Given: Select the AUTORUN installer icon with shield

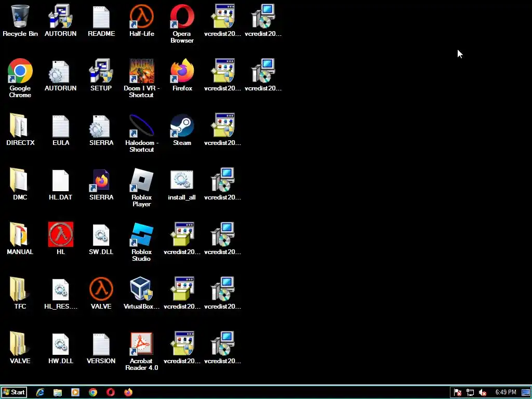Looking at the screenshot, I should 60,20.
